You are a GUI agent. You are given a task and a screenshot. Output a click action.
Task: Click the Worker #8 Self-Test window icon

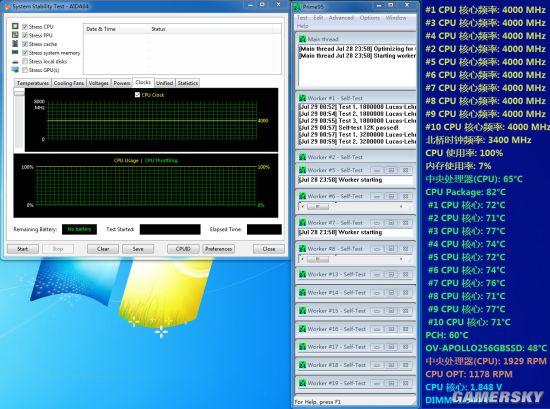tap(302, 249)
